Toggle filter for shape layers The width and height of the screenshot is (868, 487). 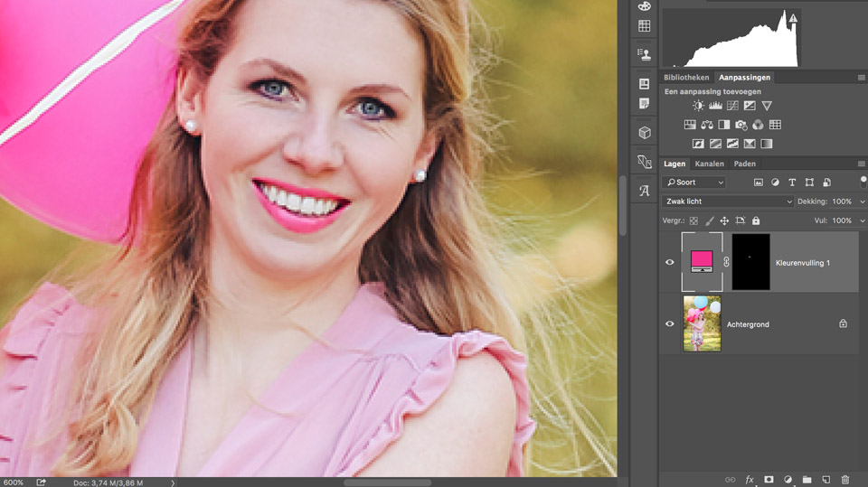point(809,183)
